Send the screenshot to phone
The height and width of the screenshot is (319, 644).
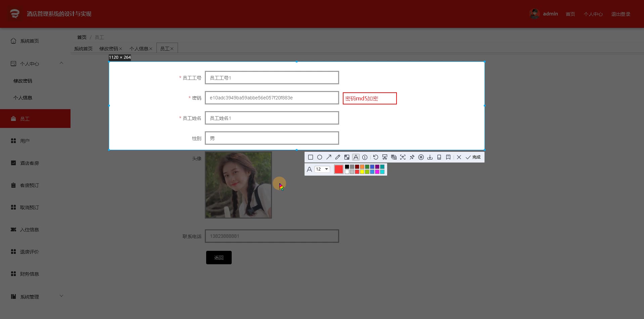(439, 157)
